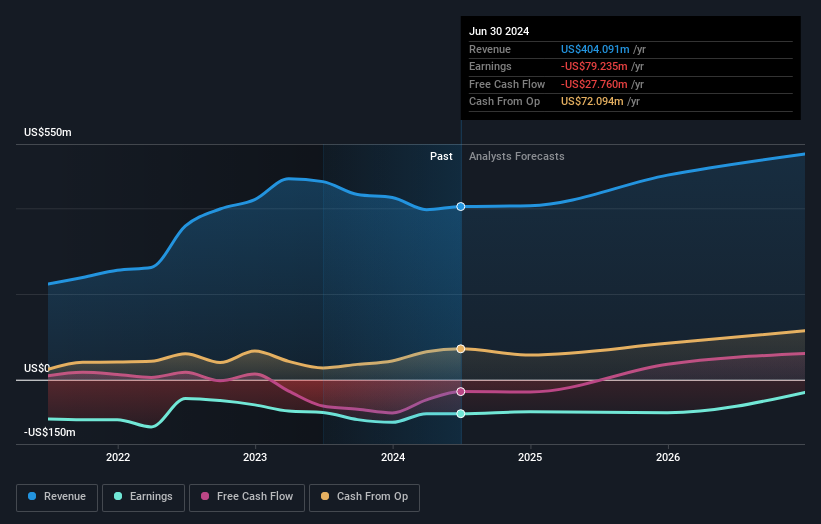Click the teal Earnings data point marker
Viewport: 821px width, 524px height.
click(461, 414)
